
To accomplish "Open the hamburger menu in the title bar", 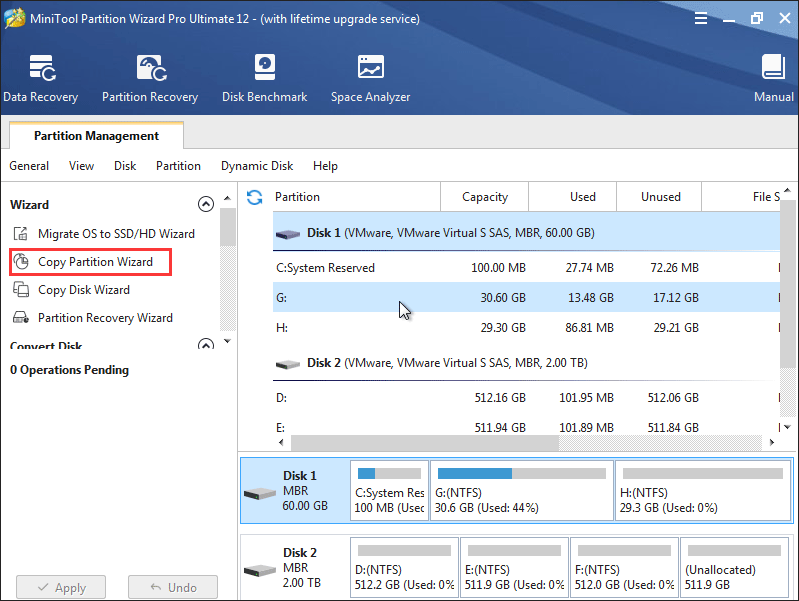I will (x=701, y=19).
